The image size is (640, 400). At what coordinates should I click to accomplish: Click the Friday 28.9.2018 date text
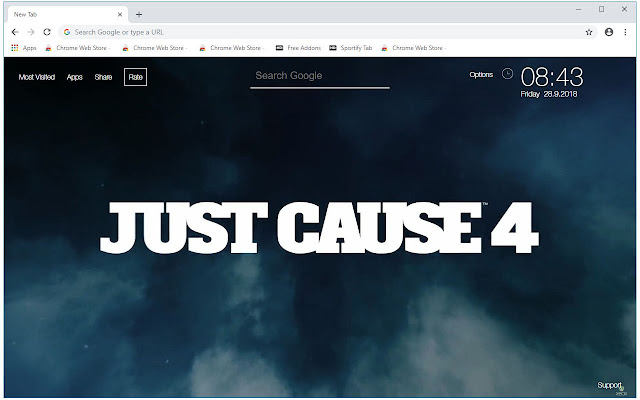pyautogui.click(x=549, y=94)
